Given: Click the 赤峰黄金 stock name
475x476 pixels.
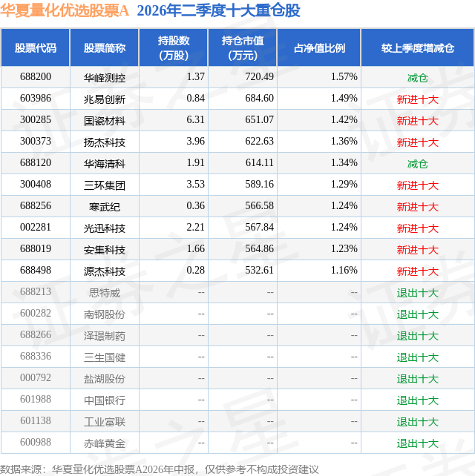Looking at the screenshot, I should pyautogui.click(x=105, y=443).
